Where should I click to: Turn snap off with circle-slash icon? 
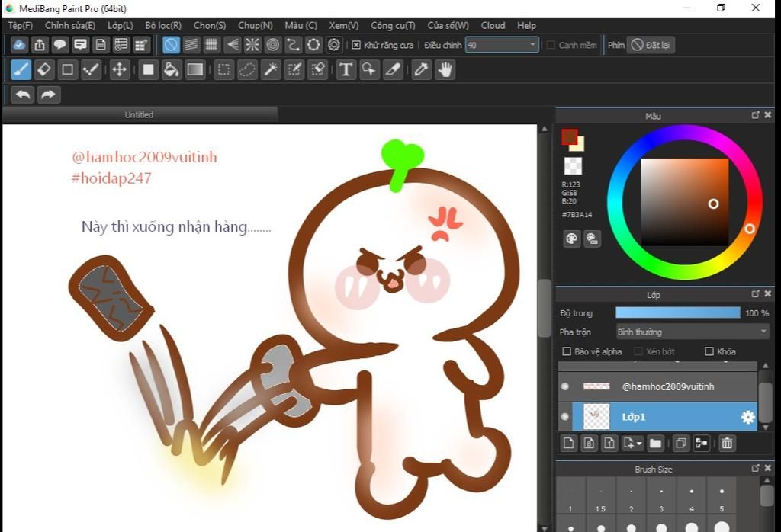coord(171,45)
